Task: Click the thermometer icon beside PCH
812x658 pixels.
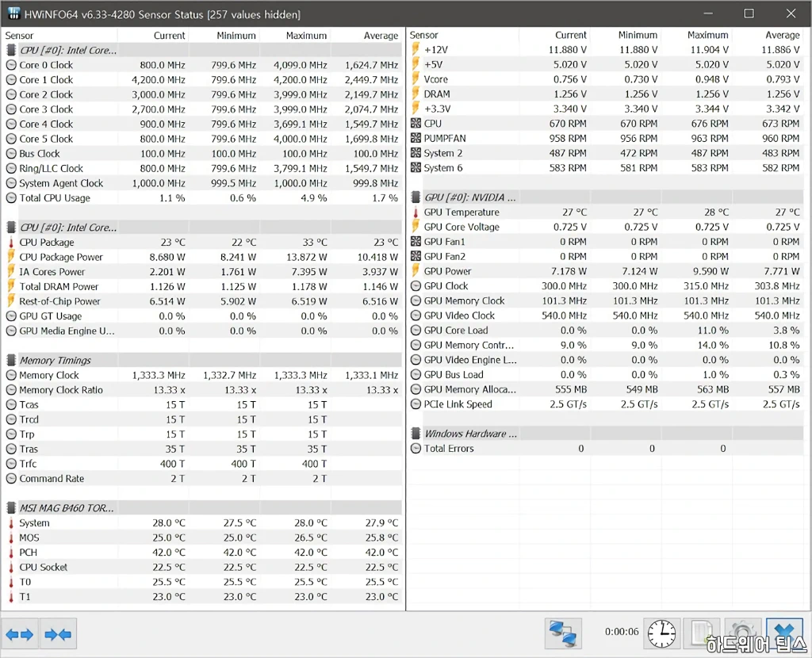Action: tap(11, 553)
